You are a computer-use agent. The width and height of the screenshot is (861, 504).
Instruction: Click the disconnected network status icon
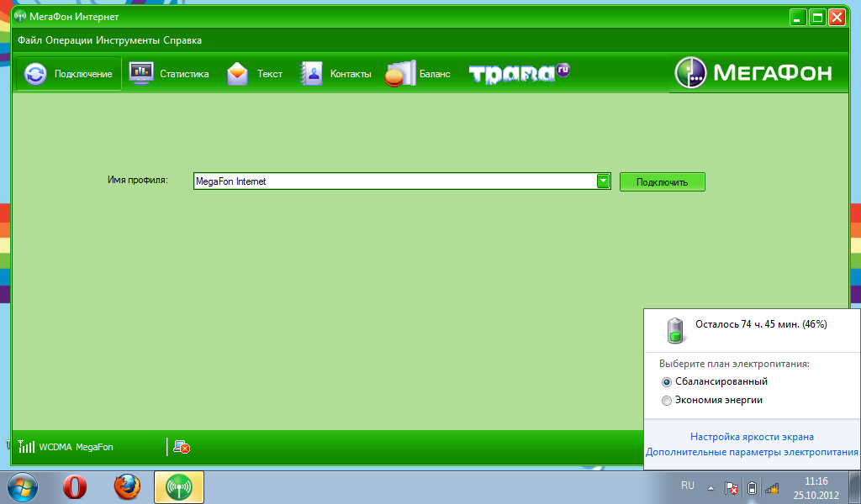tap(181, 447)
